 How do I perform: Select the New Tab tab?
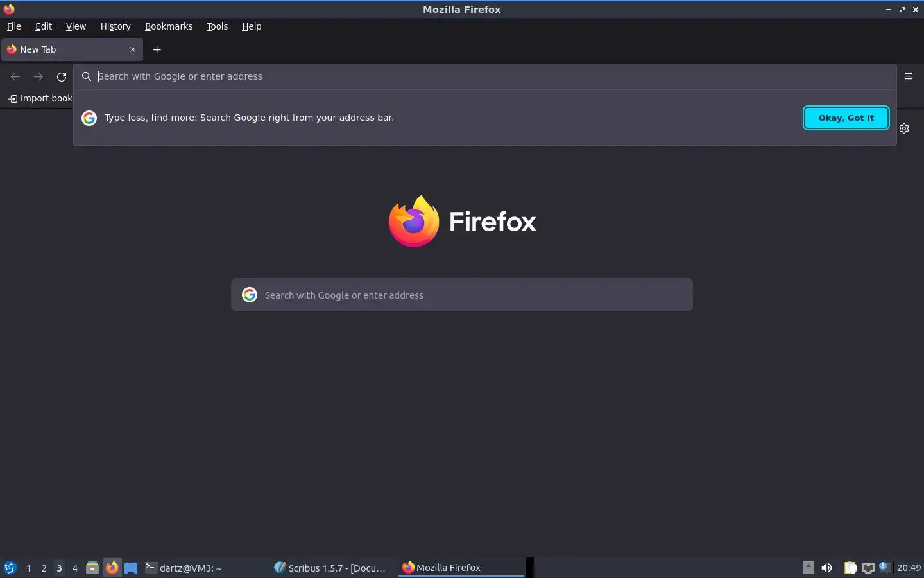point(72,49)
